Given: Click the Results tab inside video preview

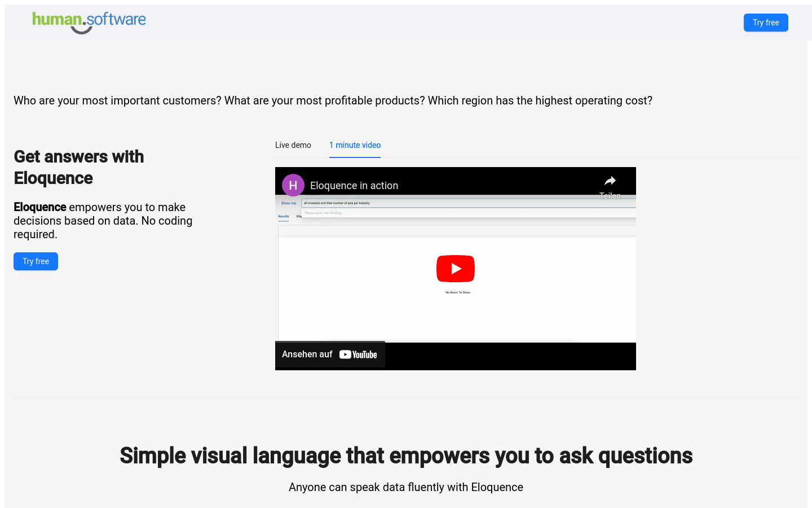Looking at the screenshot, I should click(284, 216).
